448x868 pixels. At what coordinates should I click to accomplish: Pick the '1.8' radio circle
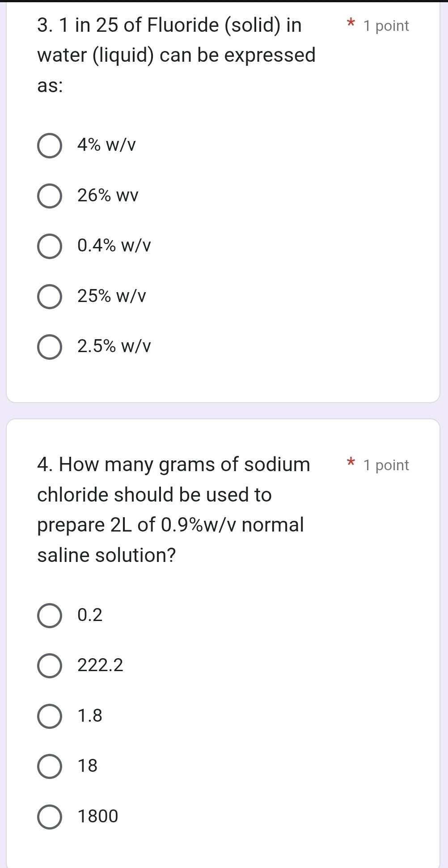click(x=49, y=716)
